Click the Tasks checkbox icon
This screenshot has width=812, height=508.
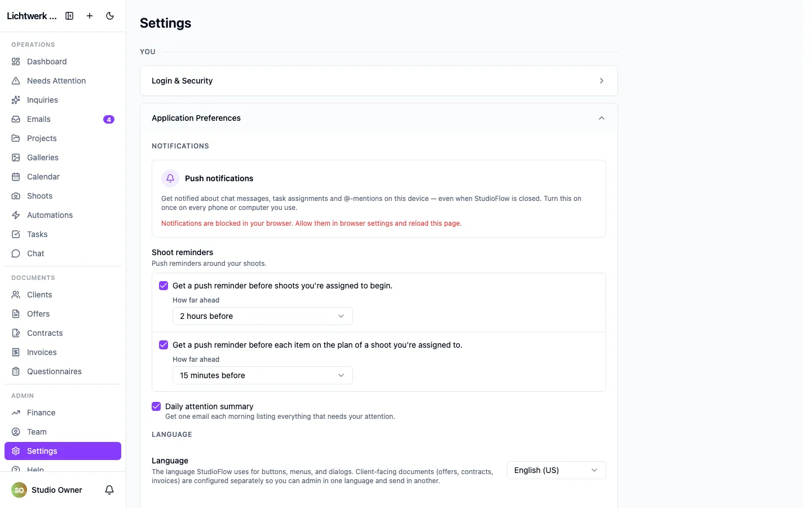[x=16, y=234]
